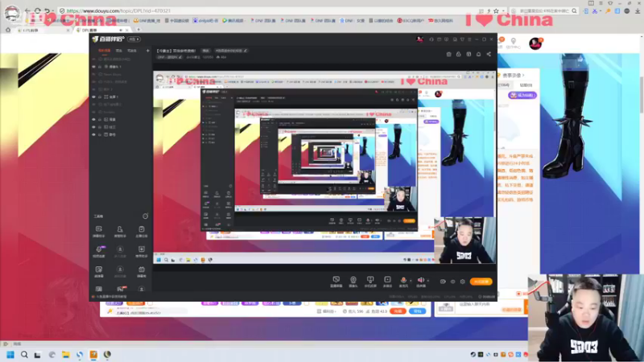Add media source icon in front window's bottom bar
The width and height of the screenshot is (644, 362).
387,281
